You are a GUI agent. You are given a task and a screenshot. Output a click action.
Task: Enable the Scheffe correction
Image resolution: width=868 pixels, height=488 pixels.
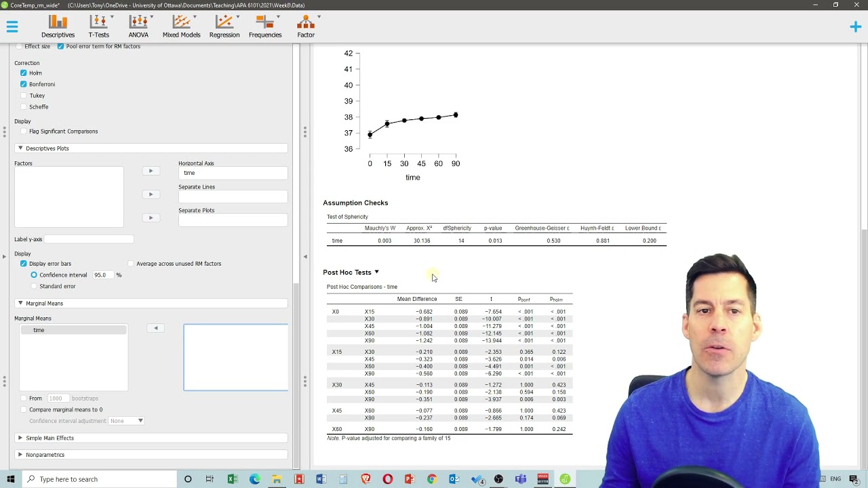tap(24, 106)
